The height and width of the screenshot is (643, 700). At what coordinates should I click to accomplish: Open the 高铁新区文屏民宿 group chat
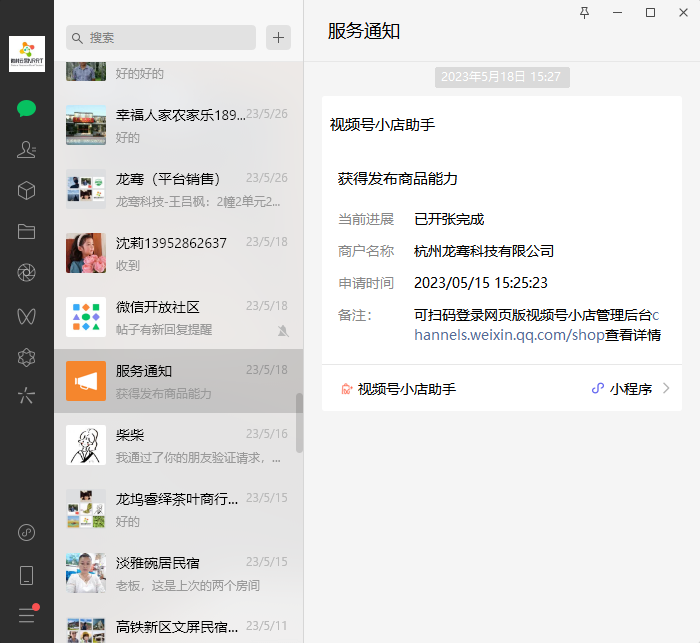point(179,624)
